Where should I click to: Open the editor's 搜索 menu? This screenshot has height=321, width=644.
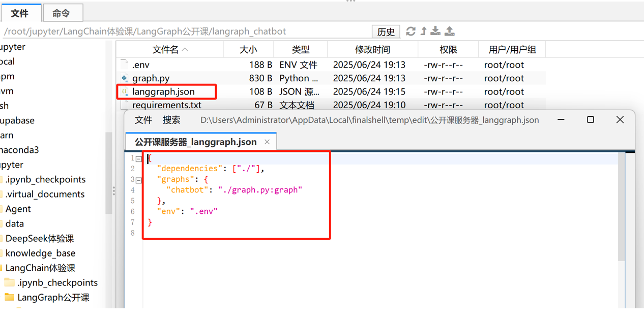coord(171,120)
